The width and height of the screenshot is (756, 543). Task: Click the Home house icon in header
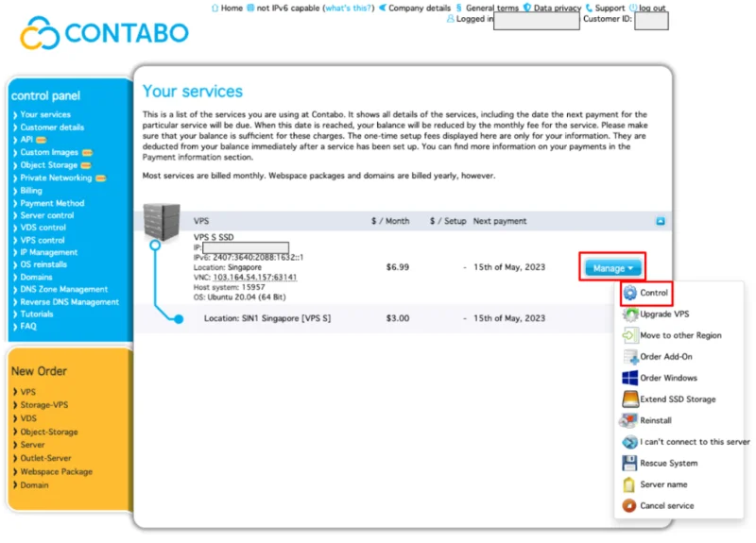click(215, 8)
